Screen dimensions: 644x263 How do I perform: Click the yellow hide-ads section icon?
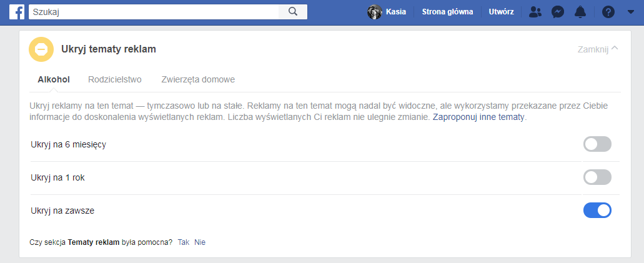click(x=41, y=49)
